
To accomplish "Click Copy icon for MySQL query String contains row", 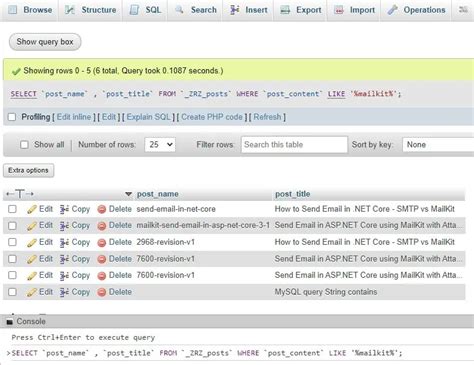I will 64,292.
